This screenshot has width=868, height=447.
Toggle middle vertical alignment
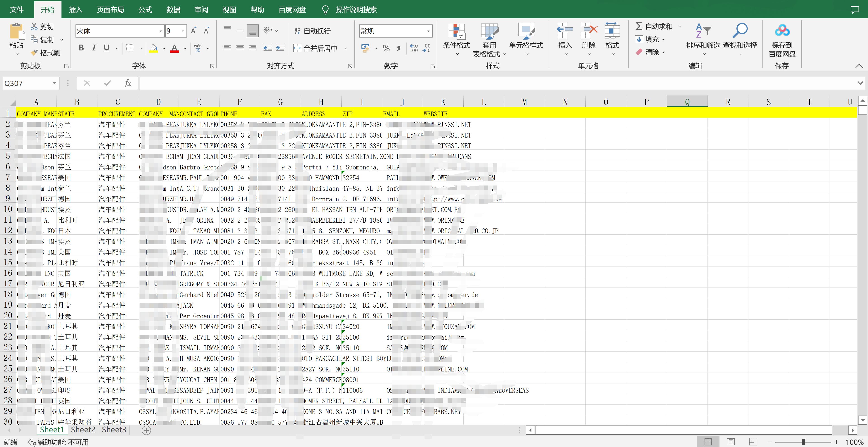(x=240, y=31)
